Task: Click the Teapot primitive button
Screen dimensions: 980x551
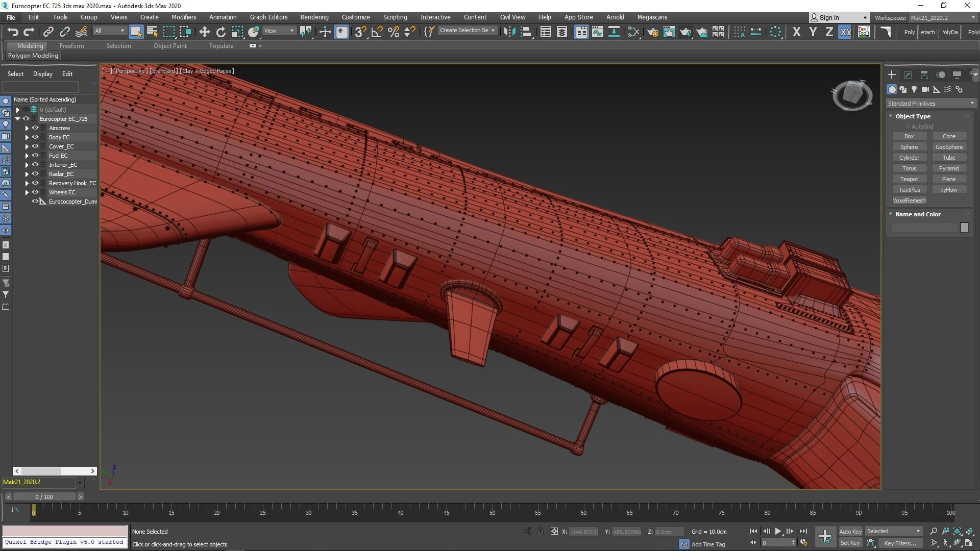Action: [909, 179]
